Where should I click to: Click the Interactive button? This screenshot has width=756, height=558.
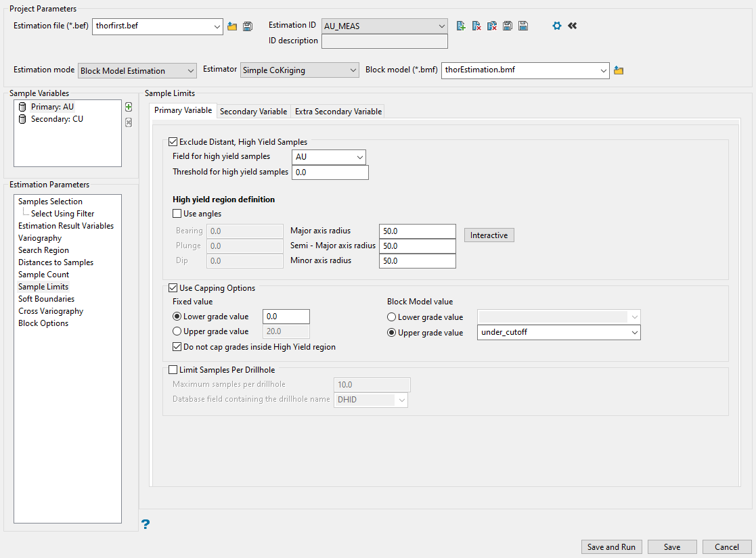[489, 235]
